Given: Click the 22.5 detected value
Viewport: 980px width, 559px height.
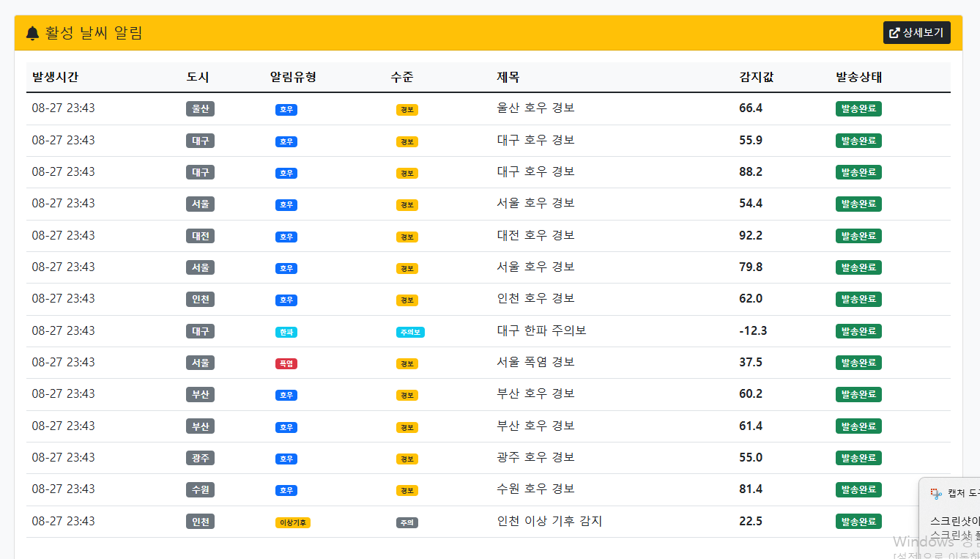Looking at the screenshot, I should (751, 521).
